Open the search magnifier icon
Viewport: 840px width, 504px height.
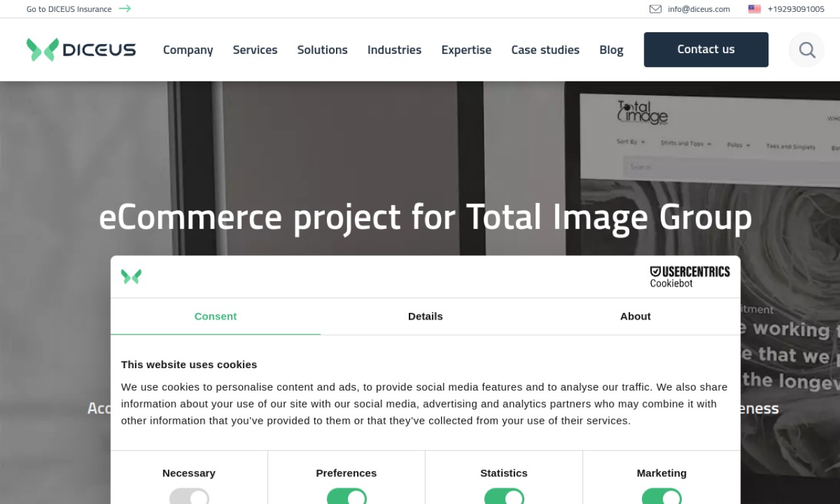807,50
